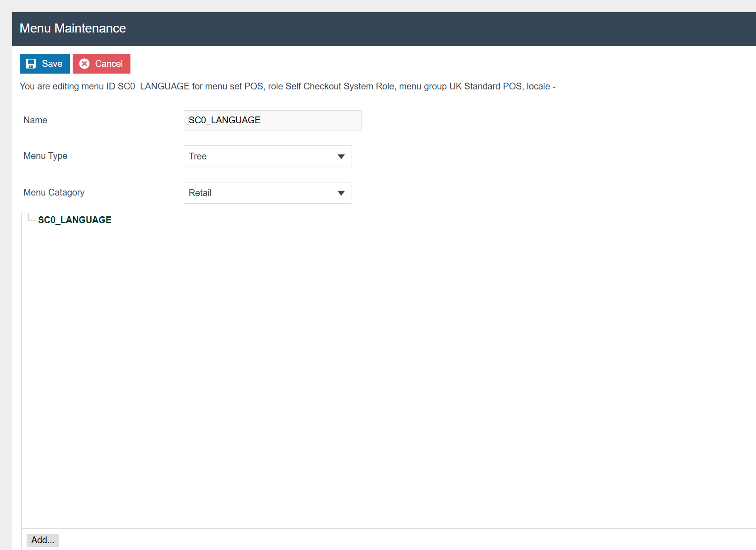Expand the Menu Type dropdown arrow
The width and height of the screenshot is (756, 550).
pos(341,157)
